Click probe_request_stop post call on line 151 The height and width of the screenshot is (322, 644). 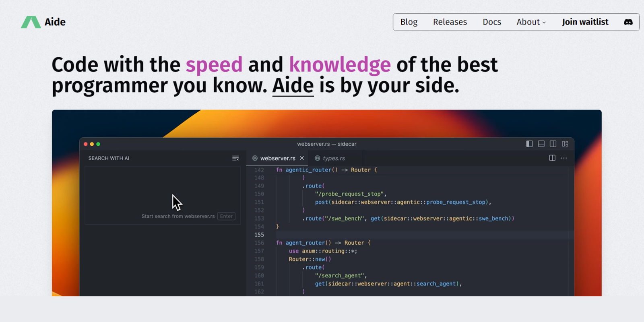point(403,202)
